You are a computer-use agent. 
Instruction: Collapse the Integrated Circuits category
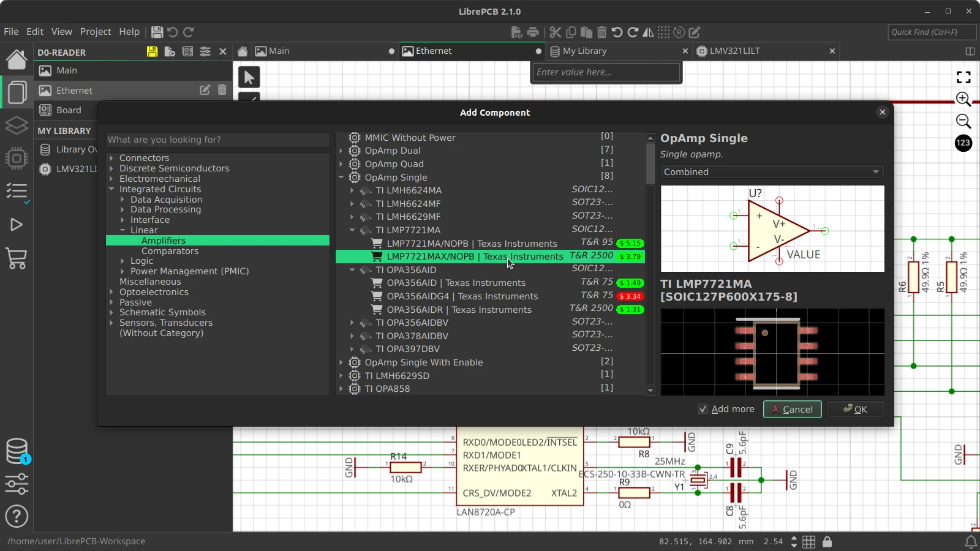pos(111,189)
